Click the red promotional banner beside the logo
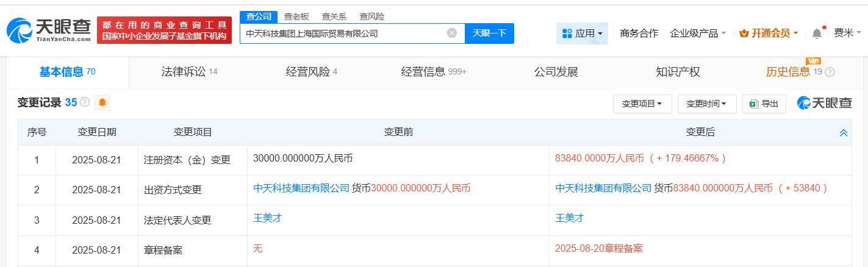Screen dimensions: 868x267 coord(165,30)
